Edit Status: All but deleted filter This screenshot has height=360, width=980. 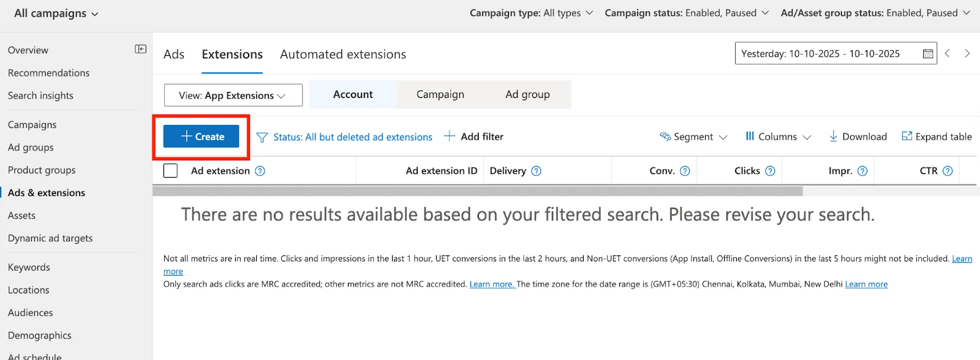353,137
